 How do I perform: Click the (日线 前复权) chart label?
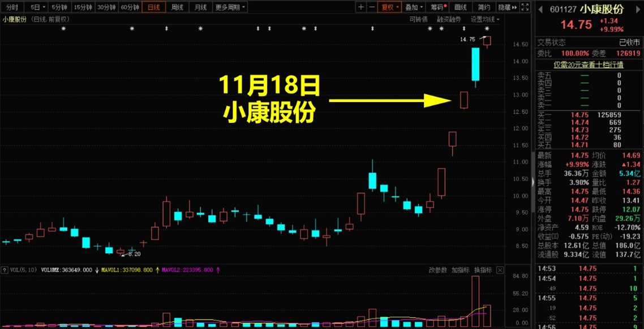[51, 19]
